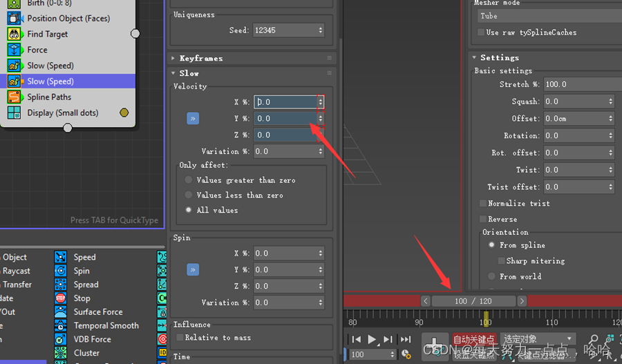Select the All values radio button
Image resolution: width=622 pixels, height=364 pixels.
point(189,210)
